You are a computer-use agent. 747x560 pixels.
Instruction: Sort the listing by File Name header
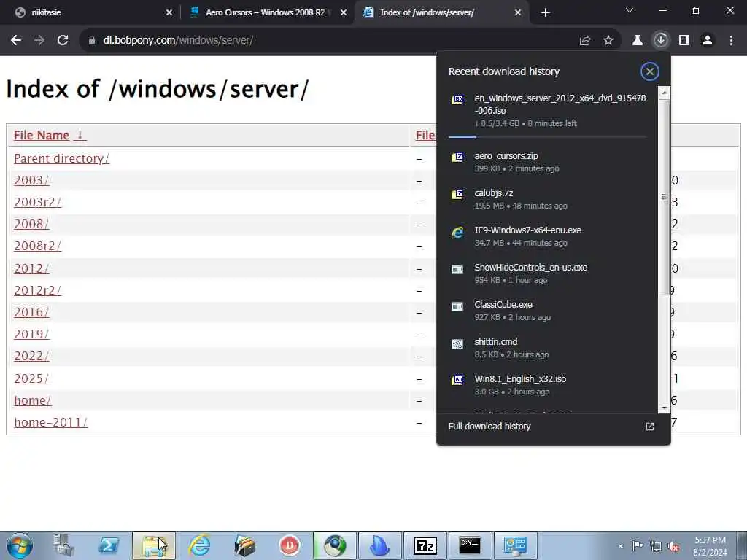coord(50,135)
